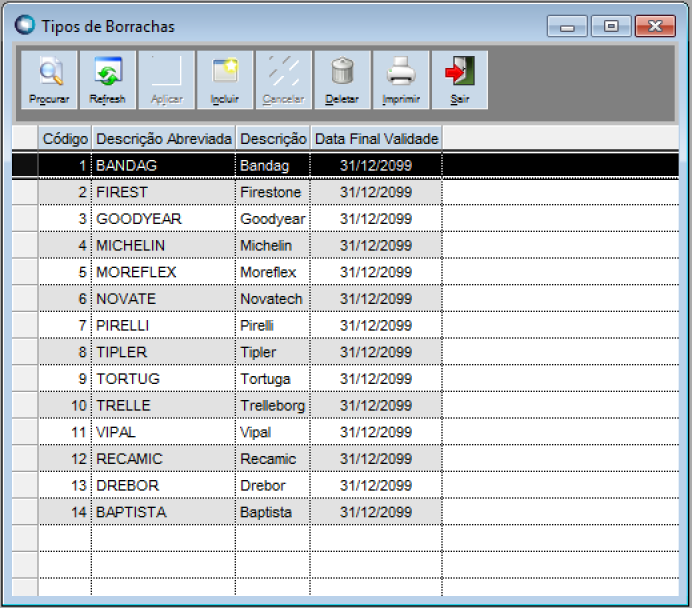692x608 pixels.
Task: Click the validity date in Baptista row
Action: 376,512
